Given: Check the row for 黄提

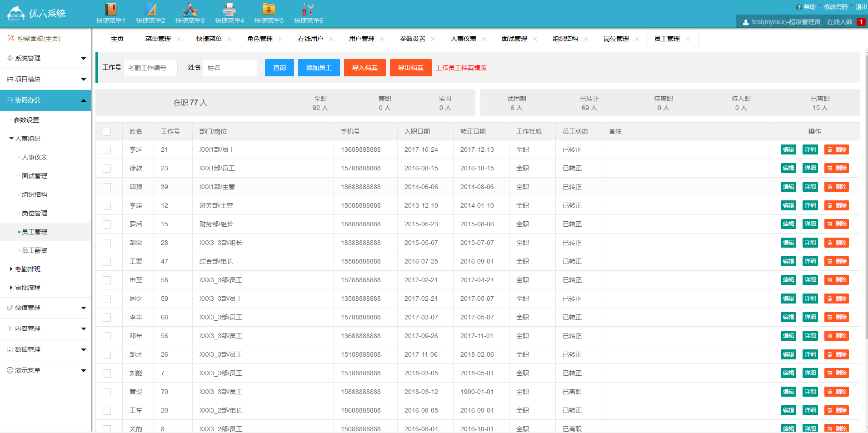Looking at the screenshot, I should (107, 392).
